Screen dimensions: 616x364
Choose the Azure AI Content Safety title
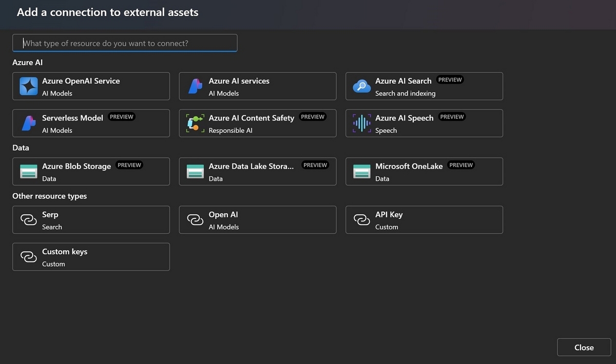click(252, 118)
